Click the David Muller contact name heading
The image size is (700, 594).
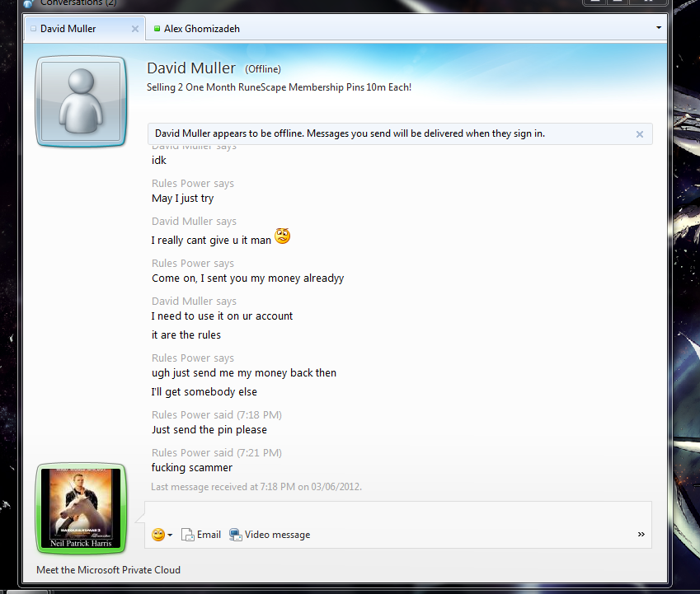[x=191, y=68]
